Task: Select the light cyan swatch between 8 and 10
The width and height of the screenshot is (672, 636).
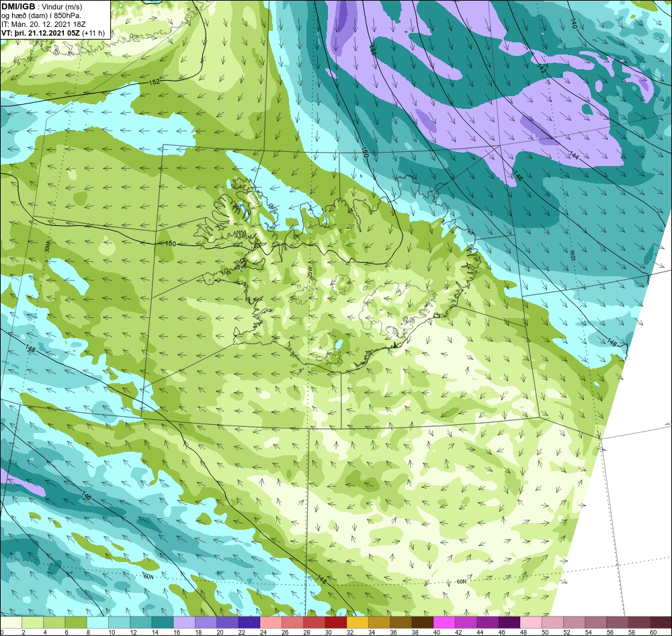Action: coord(97,623)
